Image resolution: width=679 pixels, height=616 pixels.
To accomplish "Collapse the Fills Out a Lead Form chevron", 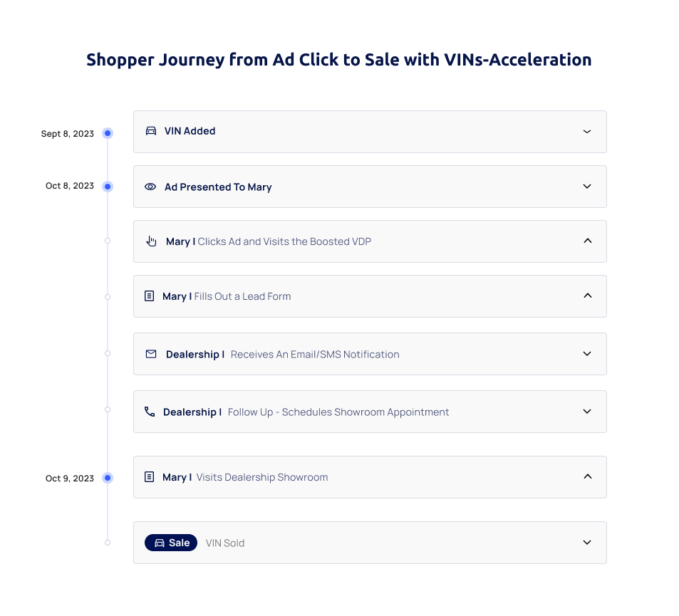I will coord(588,296).
